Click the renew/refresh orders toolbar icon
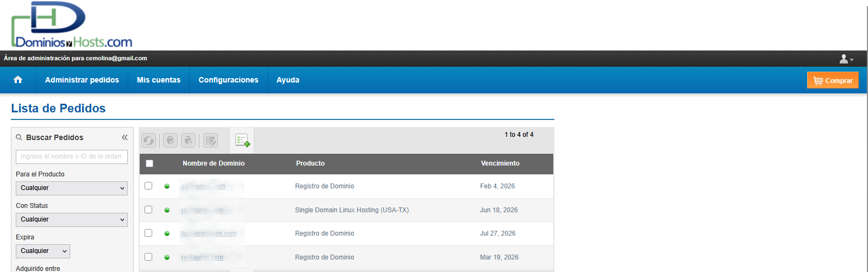The image size is (868, 272). click(x=148, y=141)
